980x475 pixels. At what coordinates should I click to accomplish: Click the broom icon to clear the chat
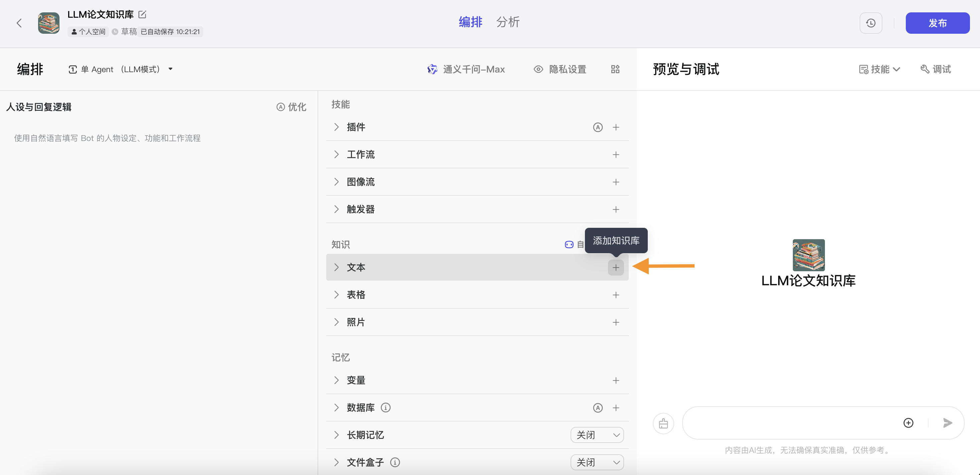point(663,423)
